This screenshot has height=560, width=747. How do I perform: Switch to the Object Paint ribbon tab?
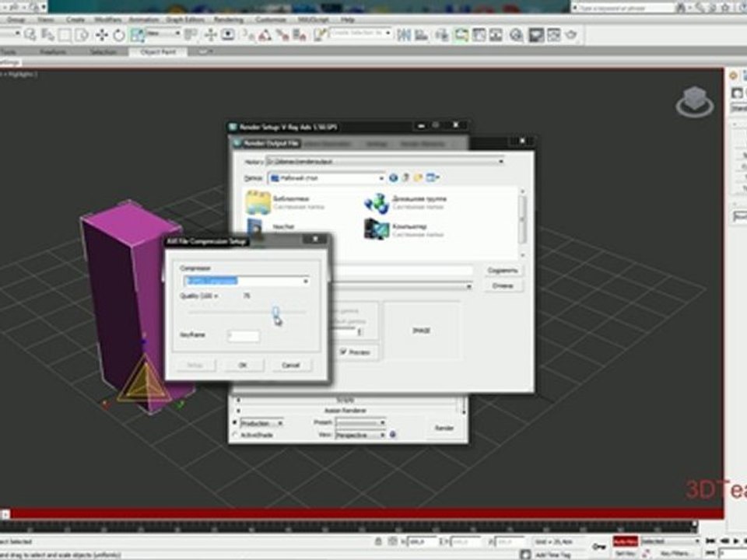158,51
